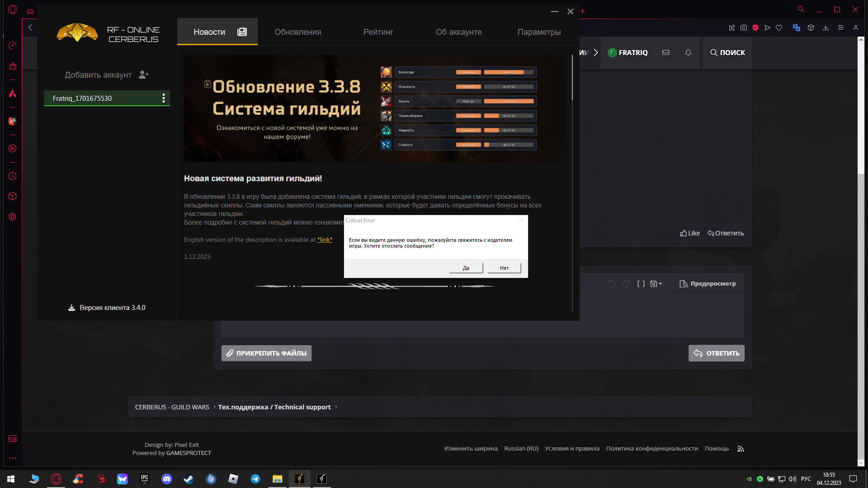Open the forum ПОИСК search
The image size is (868, 488).
coord(727,53)
